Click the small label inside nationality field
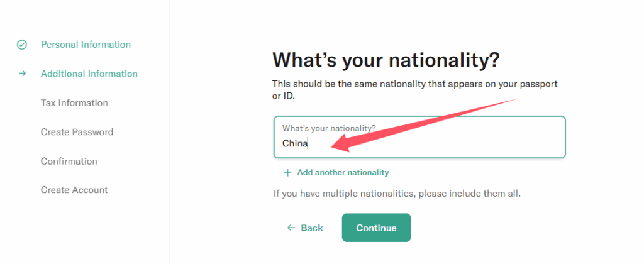This screenshot has width=644, height=264. coord(329,128)
